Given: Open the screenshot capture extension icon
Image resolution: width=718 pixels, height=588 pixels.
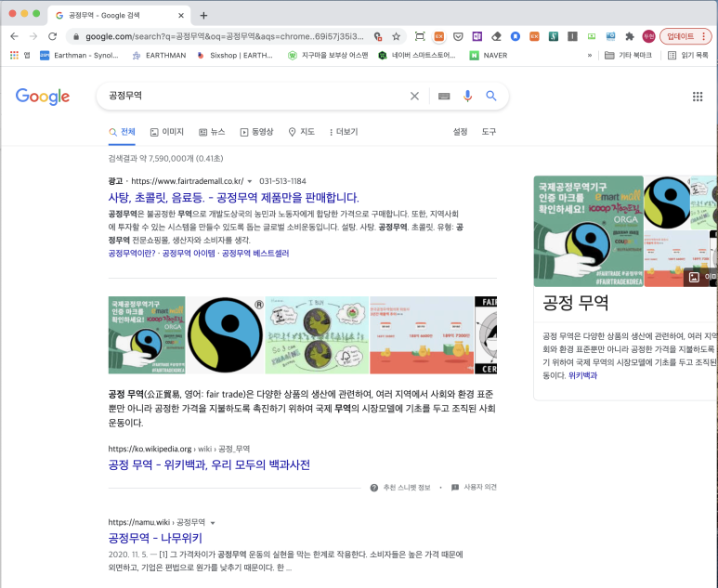Looking at the screenshot, I should [420, 36].
